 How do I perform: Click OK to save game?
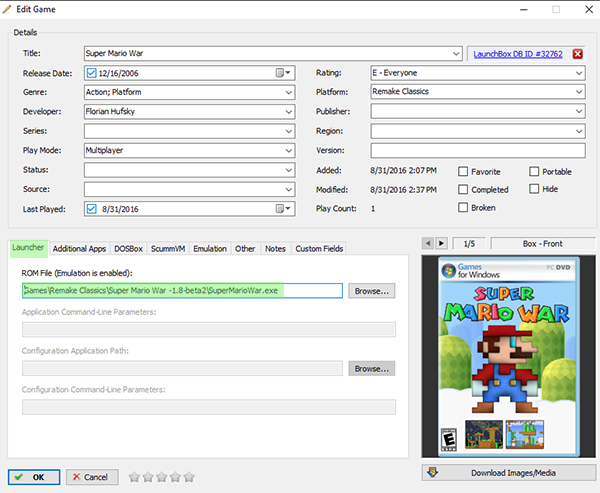pyautogui.click(x=34, y=477)
